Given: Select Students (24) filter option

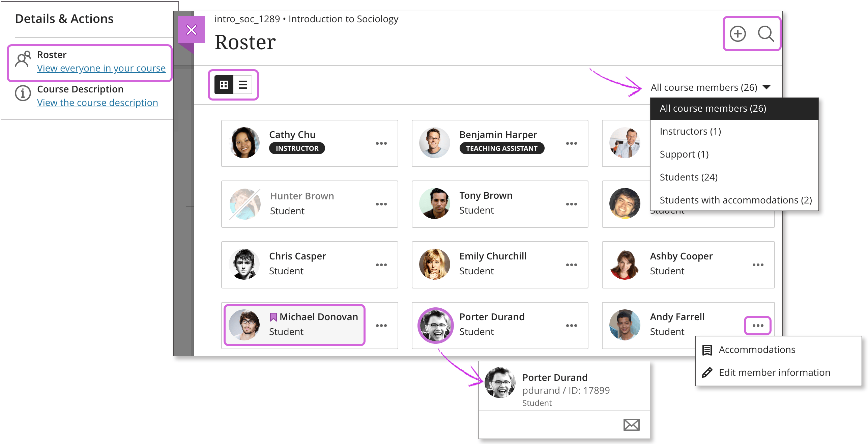Looking at the screenshot, I should click(x=688, y=177).
